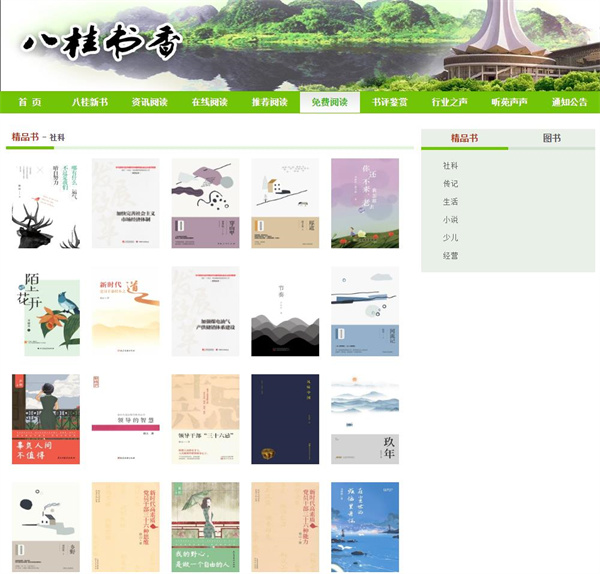Open 听苑声声 navigation item

[509, 102]
